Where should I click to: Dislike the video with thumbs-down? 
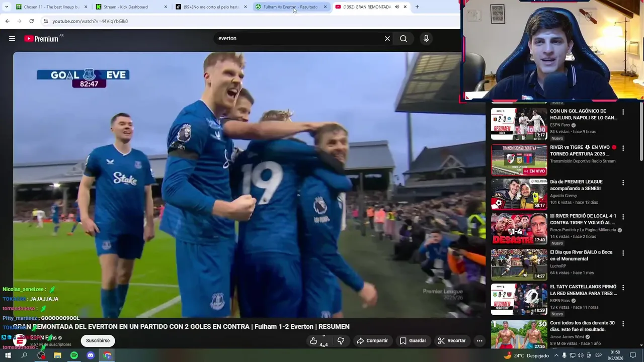tap(341, 341)
